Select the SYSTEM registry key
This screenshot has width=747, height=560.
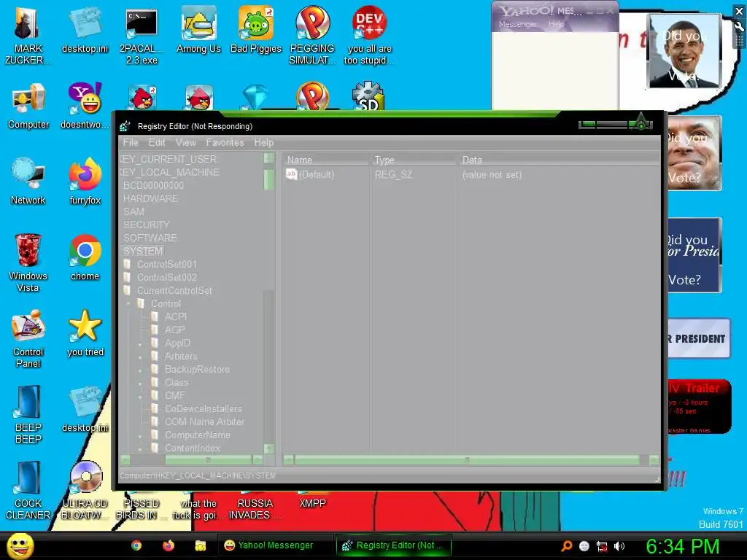[x=143, y=251]
